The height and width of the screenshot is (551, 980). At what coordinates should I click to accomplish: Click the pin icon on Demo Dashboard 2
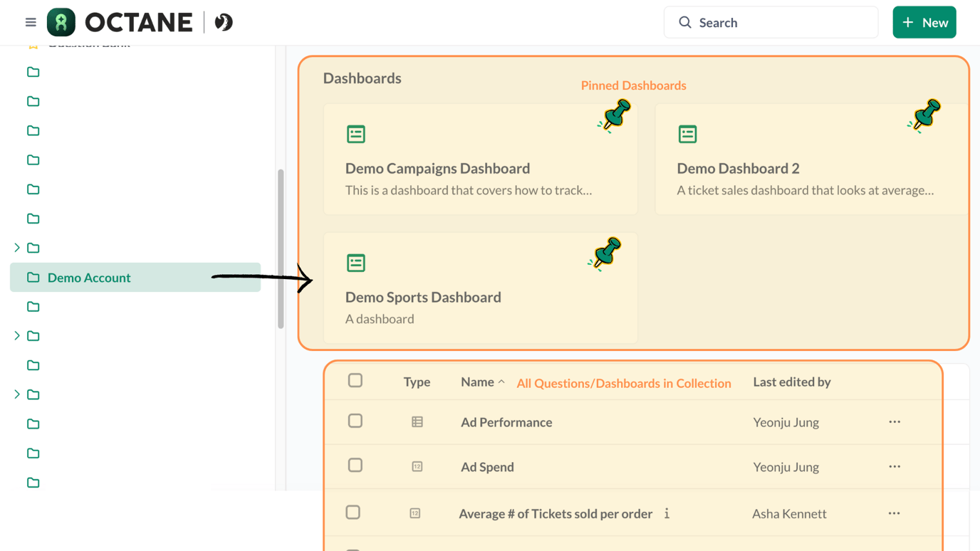(924, 115)
